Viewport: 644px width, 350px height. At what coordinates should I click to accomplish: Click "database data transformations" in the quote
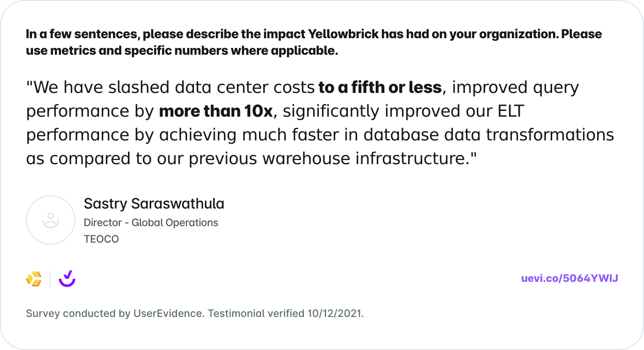489,135
